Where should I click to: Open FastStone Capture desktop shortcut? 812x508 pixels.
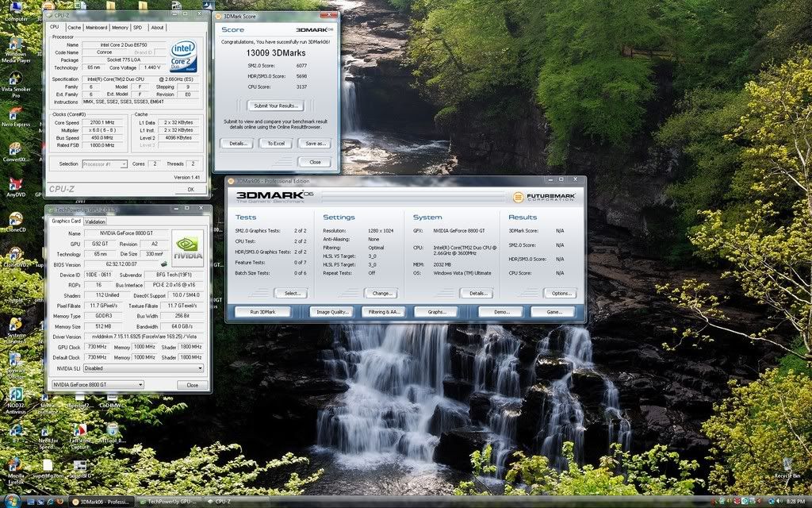80,436
